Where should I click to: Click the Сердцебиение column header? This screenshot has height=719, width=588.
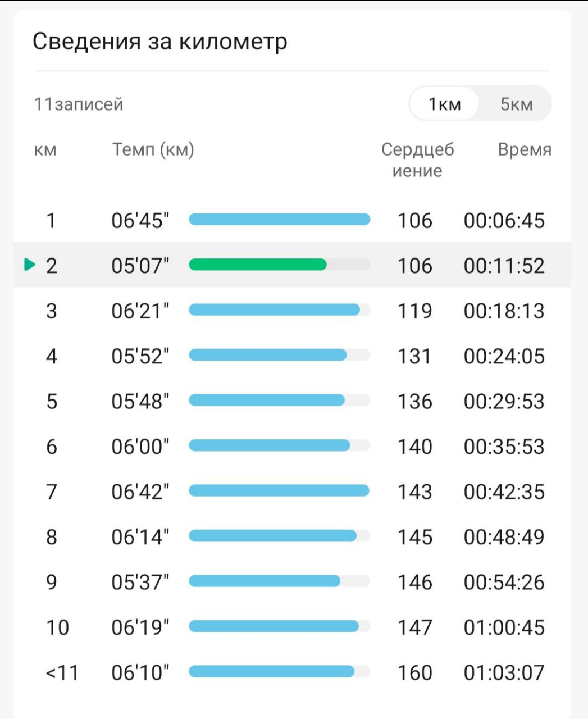[x=417, y=160]
